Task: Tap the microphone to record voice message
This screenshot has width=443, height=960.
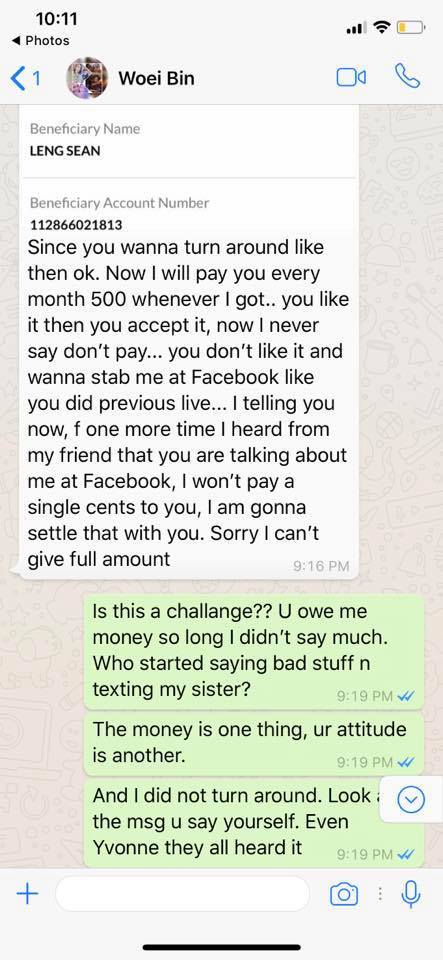Action: tap(411, 894)
